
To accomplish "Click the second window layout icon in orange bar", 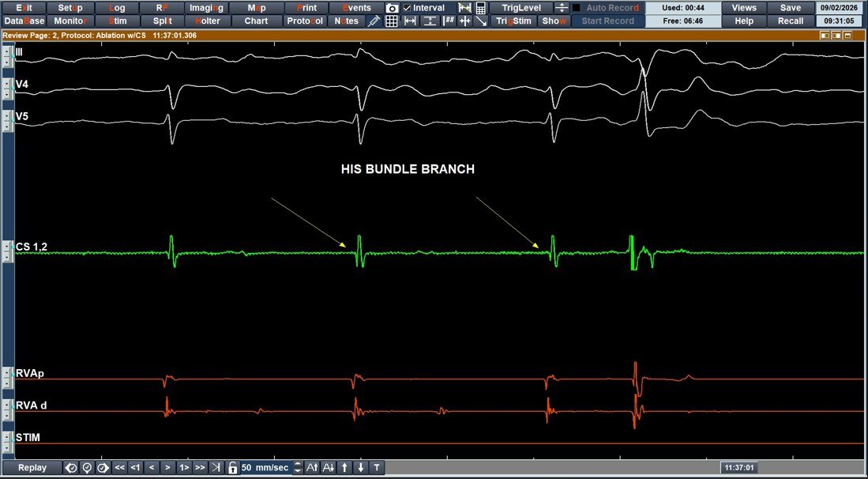I will pos(836,35).
